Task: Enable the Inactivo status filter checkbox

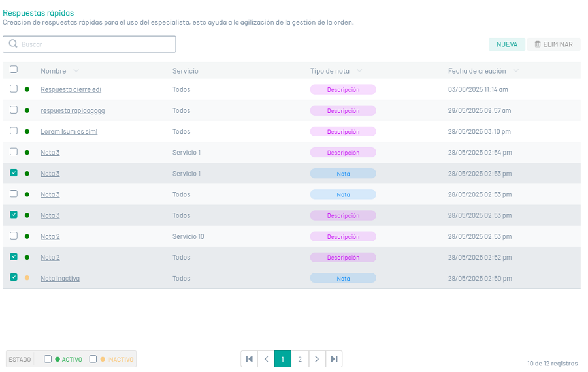Action: (x=93, y=359)
